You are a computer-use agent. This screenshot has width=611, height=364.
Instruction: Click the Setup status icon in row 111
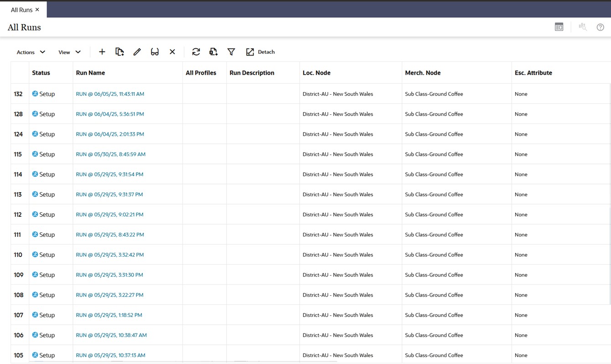35,234
